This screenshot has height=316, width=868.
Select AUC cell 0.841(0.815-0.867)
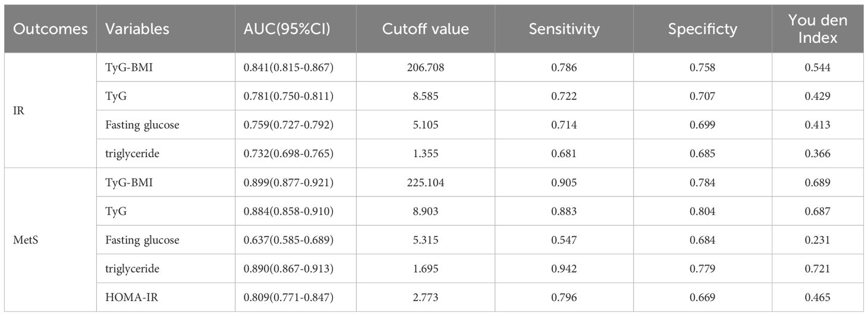coord(285,68)
